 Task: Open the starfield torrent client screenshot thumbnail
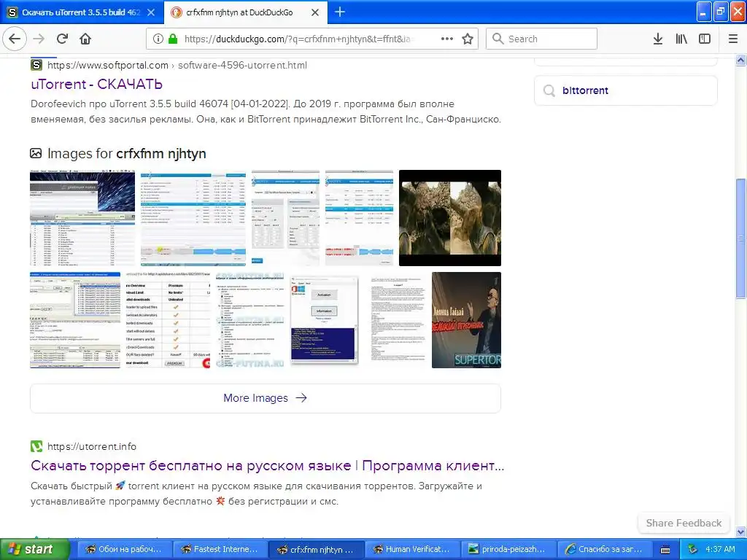click(x=82, y=217)
